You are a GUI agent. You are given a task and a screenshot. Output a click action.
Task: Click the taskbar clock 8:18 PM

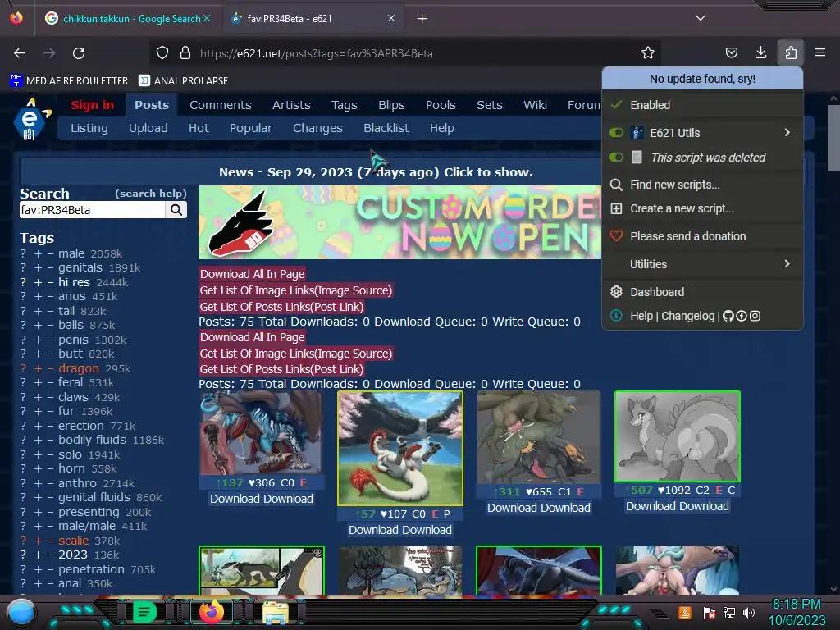click(797, 605)
